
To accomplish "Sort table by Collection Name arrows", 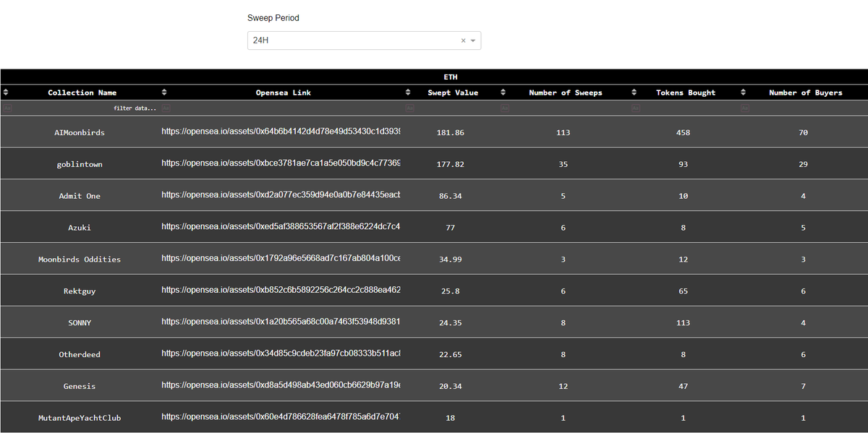I will (6, 93).
